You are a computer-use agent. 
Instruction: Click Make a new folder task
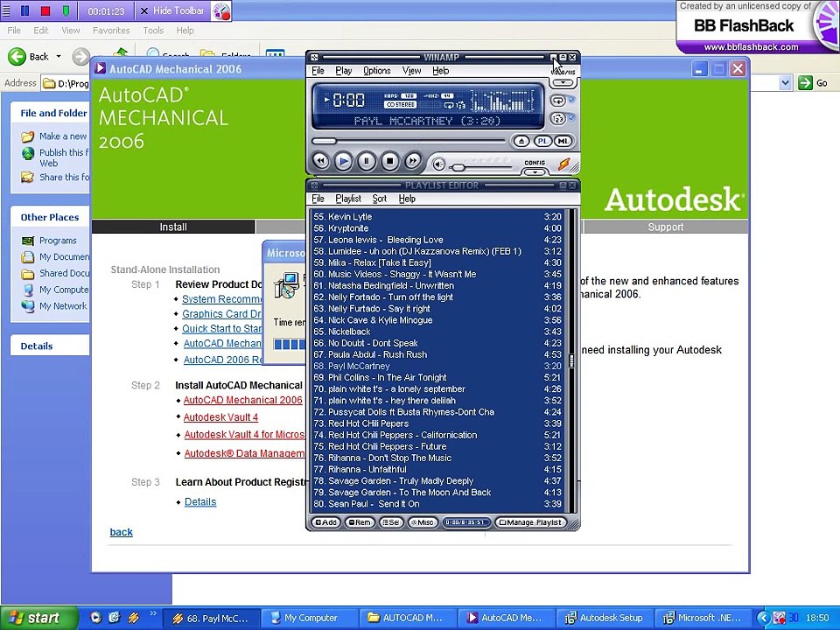coord(63,136)
